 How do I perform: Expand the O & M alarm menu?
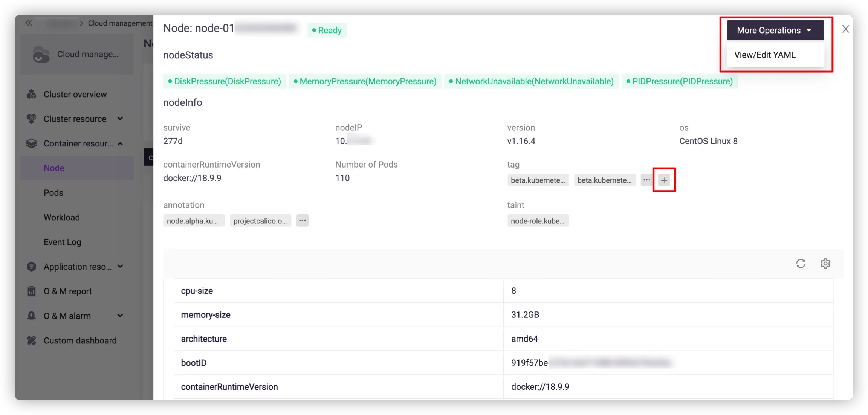click(120, 316)
